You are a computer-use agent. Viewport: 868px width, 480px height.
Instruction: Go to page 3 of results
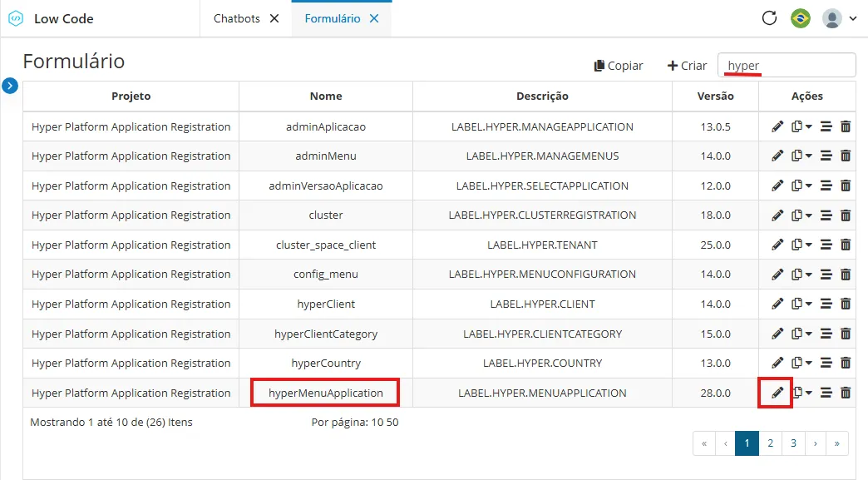pos(793,443)
